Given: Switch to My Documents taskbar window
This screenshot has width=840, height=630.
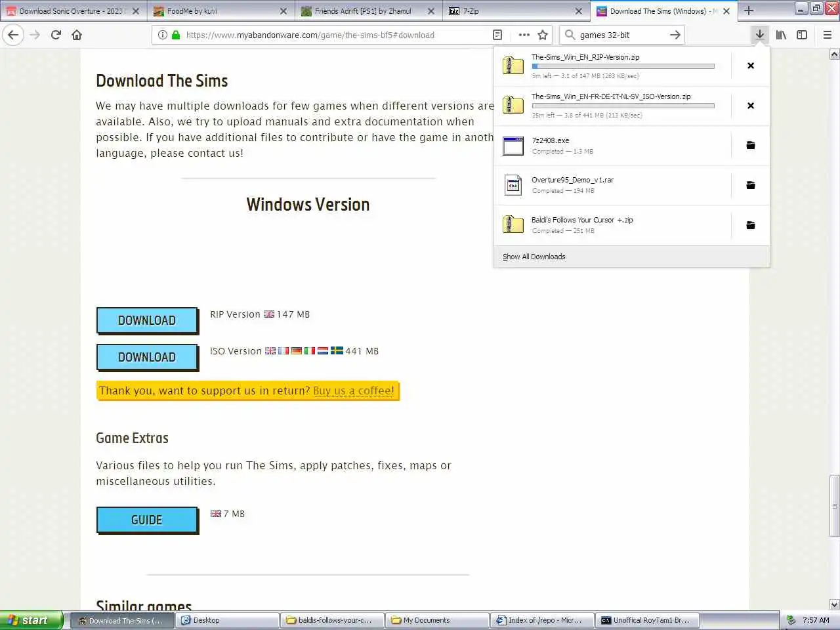Looking at the screenshot, I should [x=437, y=620].
